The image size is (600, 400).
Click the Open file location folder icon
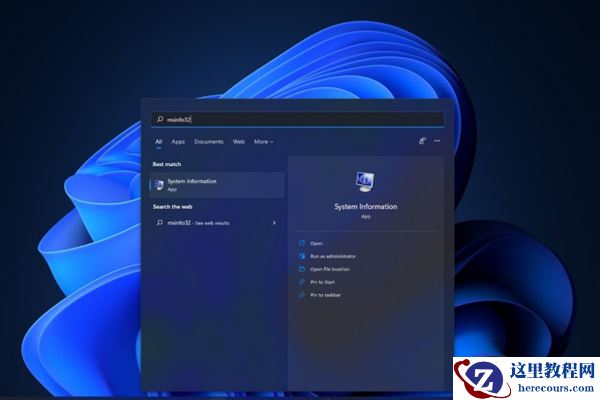click(302, 269)
